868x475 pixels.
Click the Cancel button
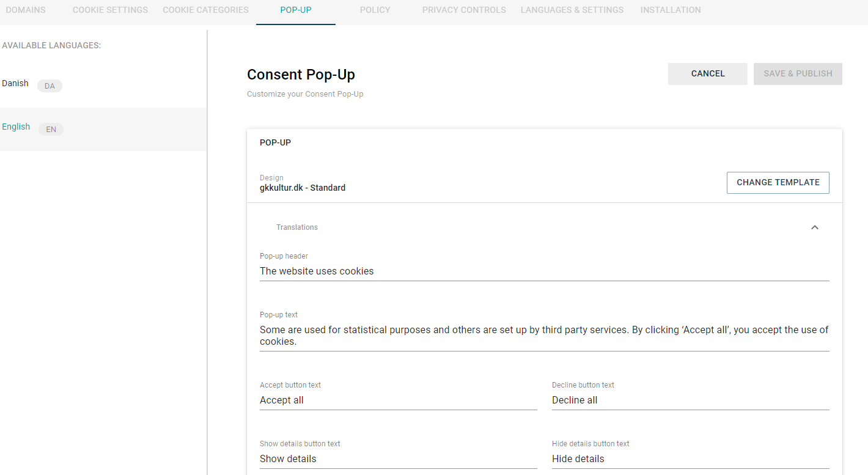pyautogui.click(x=708, y=74)
